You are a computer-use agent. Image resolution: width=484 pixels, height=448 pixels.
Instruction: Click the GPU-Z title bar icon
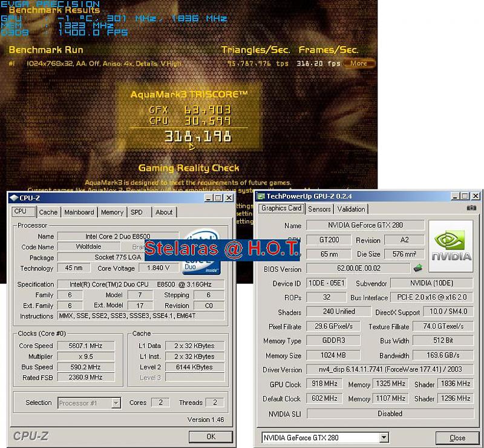tap(261, 196)
